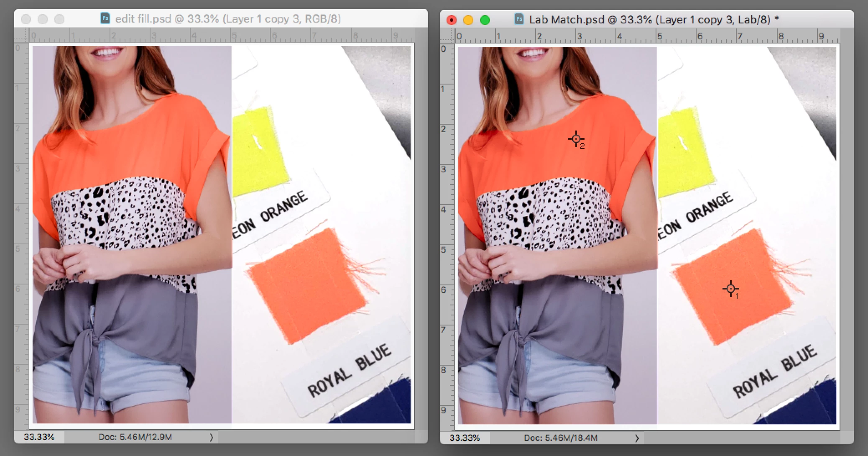Click color sampler point 2 on orange shirt

[576, 138]
